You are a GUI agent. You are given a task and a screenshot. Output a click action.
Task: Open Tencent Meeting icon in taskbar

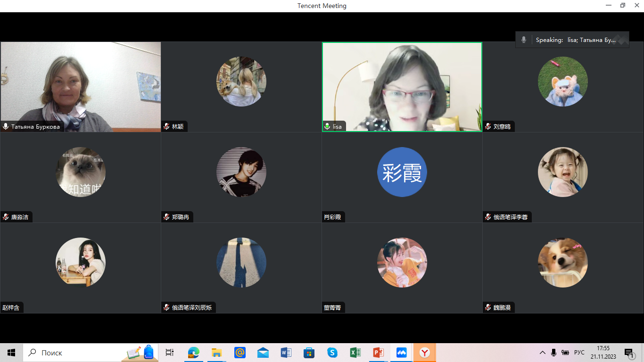coord(402,353)
